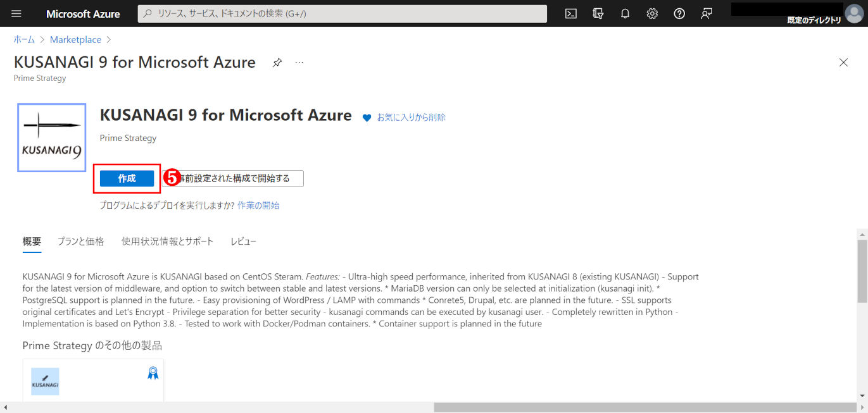Click the account avatar picture
This screenshot has height=413, width=868.
pos(853,13)
